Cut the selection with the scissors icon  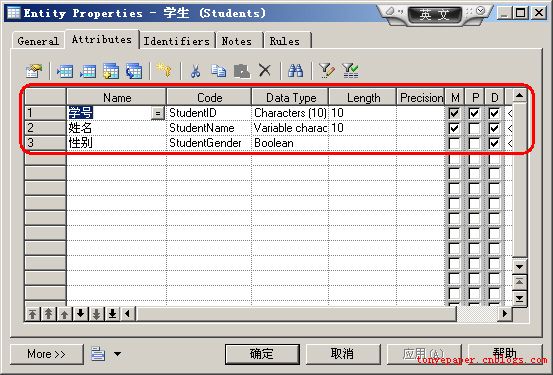tap(195, 71)
